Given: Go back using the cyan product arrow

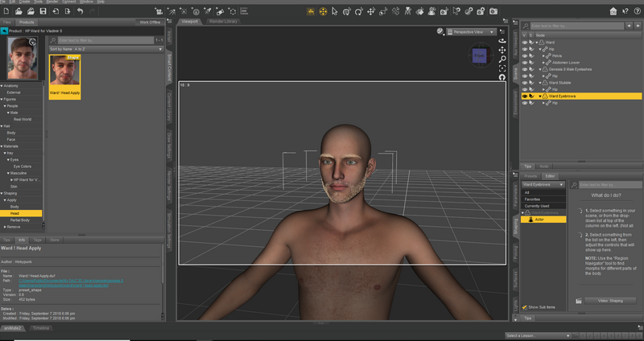Looking at the screenshot, I should point(4,31).
